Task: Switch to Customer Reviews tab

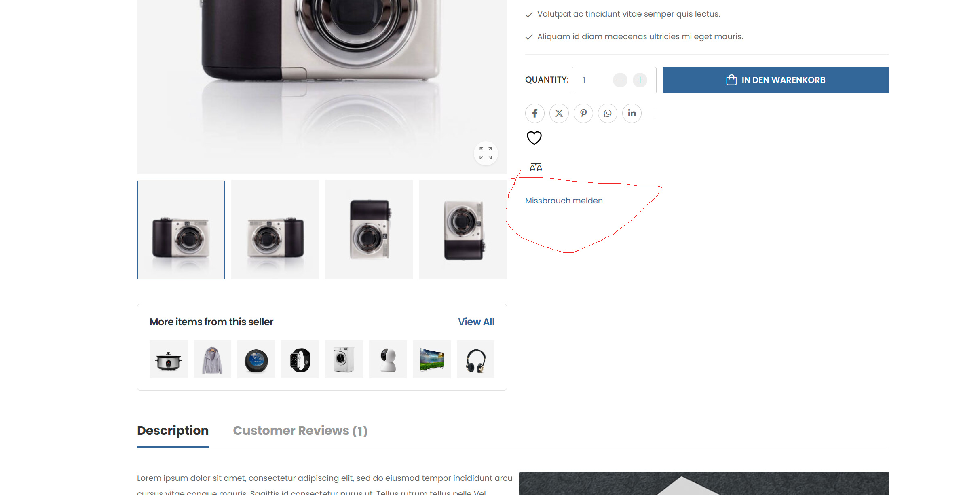Action: coord(300,431)
